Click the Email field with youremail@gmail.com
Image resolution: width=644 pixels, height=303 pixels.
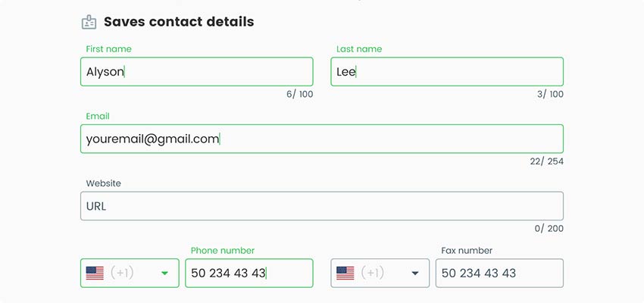[x=322, y=139]
